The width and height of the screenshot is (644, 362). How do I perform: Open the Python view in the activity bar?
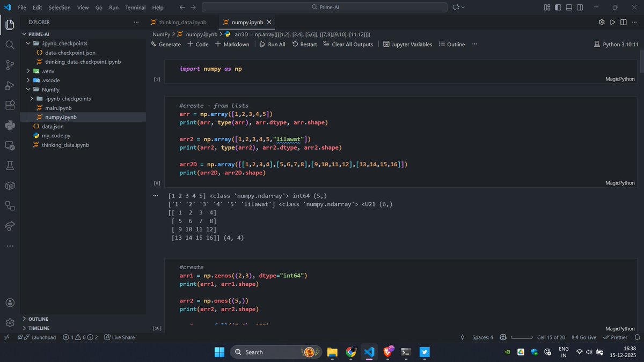tap(10, 125)
